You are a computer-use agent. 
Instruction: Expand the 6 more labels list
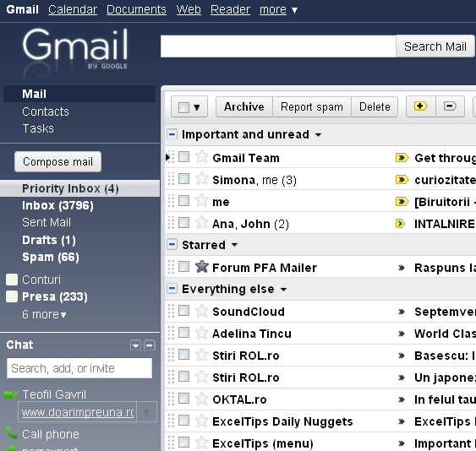tap(44, 314)
